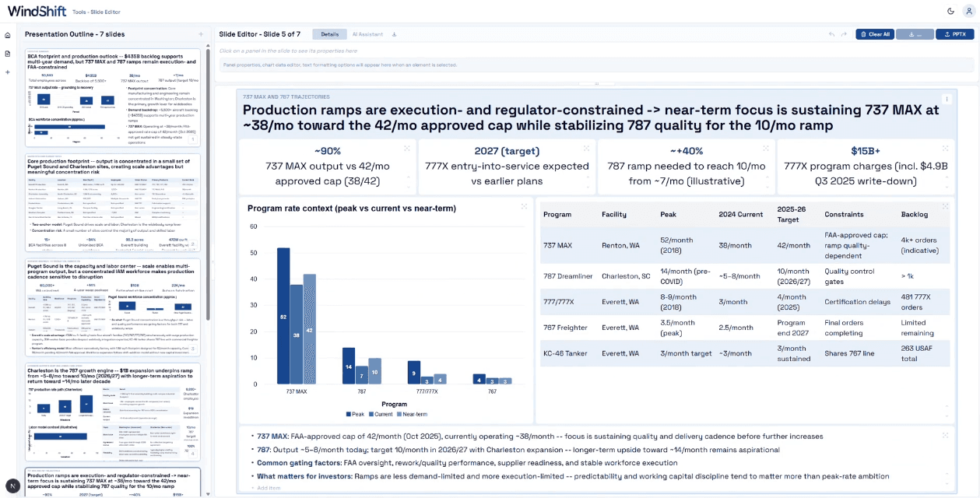Open the download dropdown button beside Clear All
The height and width of the screenshot is (498, 980).
coord(914,34)
